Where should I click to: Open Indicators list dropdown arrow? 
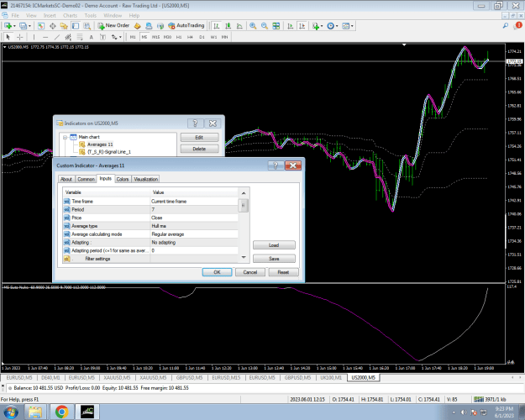322,26
